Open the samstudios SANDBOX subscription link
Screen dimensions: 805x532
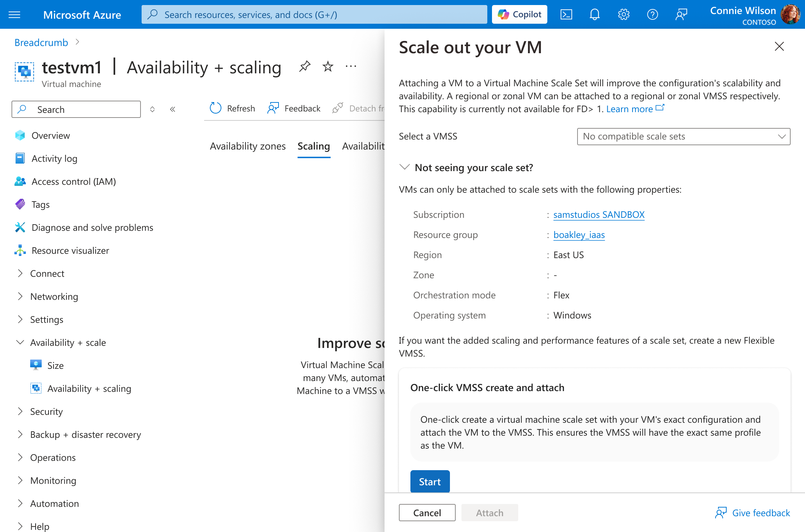pyautogui.click(x=599, y=215)
